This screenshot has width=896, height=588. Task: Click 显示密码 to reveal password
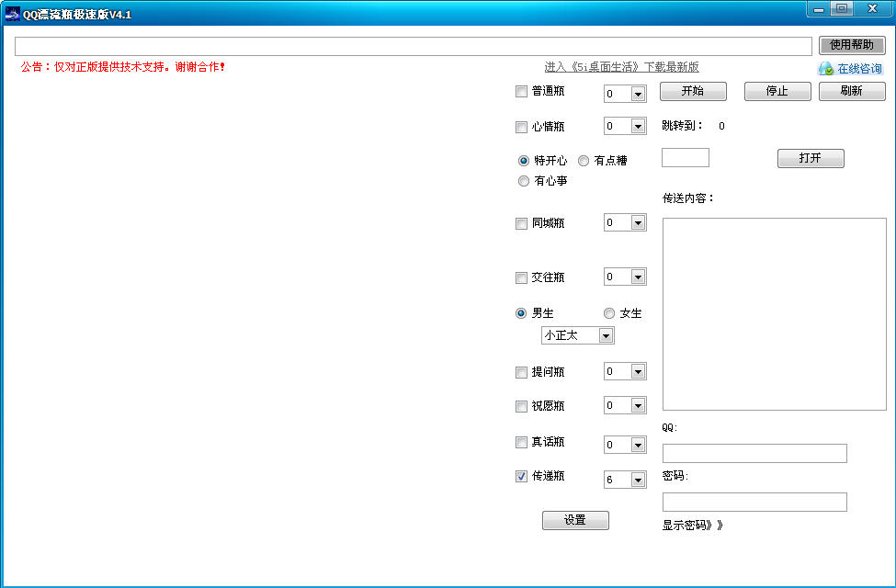point(693,526)
